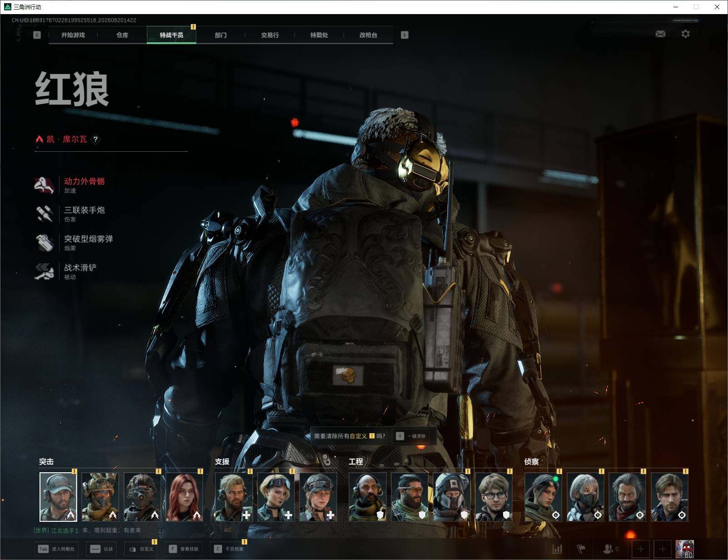Click the 支援 category label
This screenshot has width=728, height=560.
pos(222,462)
